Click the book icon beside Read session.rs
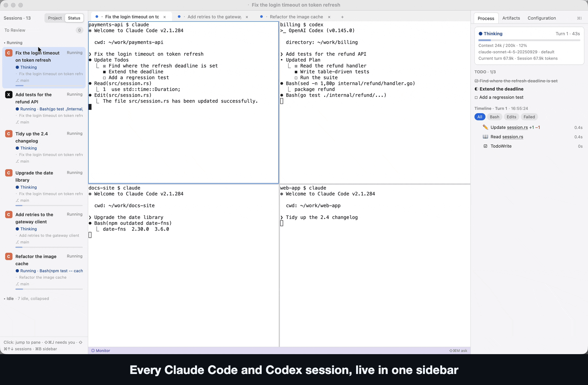Screen dimensions: 588x385 (485, 137)
